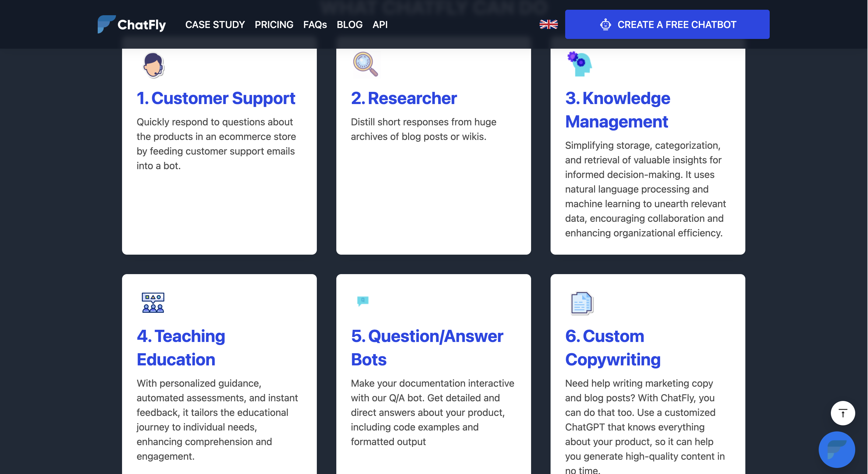Open the API navigation link
Image resolution: width=868 pixels, height=474 pixels.
pyautogui.click(x=380, y=25)
